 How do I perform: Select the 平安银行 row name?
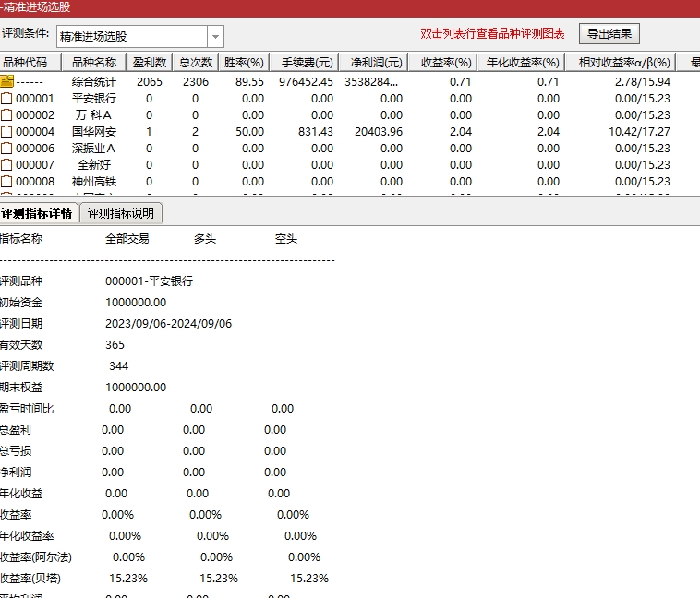coord(94,98)
